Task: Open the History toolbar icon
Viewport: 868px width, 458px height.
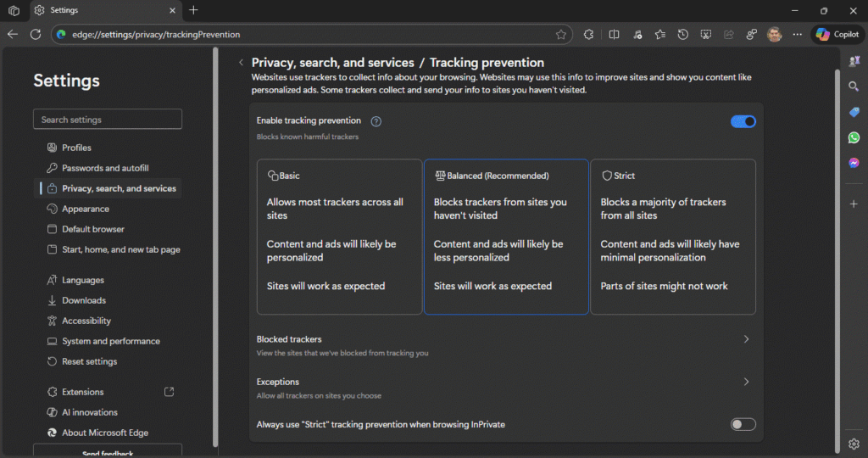Action: pos(683,34)
